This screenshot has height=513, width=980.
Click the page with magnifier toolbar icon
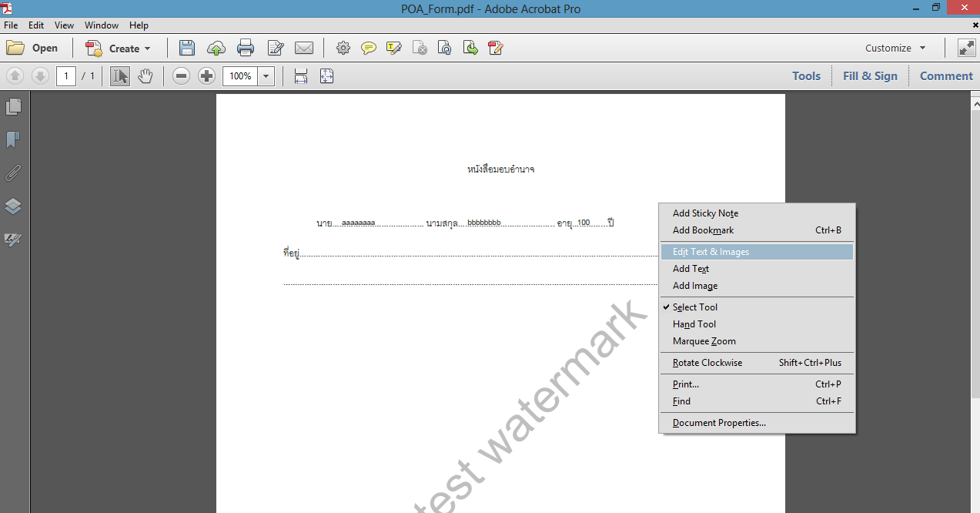point(445,48)
